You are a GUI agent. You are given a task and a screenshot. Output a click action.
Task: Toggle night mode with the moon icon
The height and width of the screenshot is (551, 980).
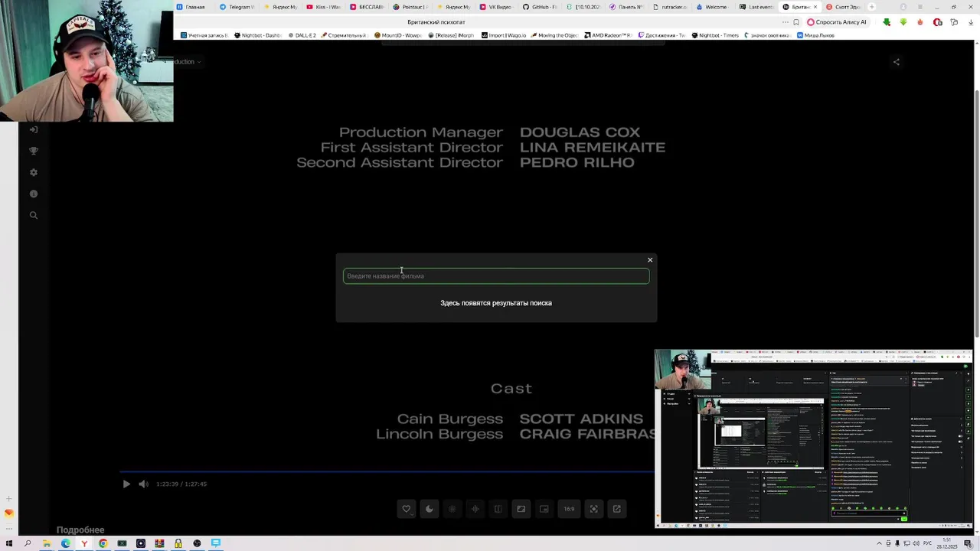(430, 509)
